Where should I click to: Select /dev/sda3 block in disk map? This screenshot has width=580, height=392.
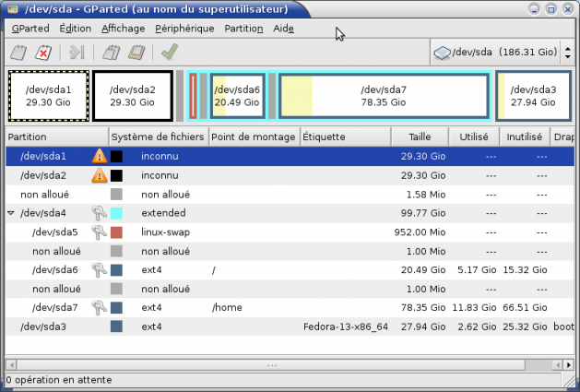coord(533,96)
